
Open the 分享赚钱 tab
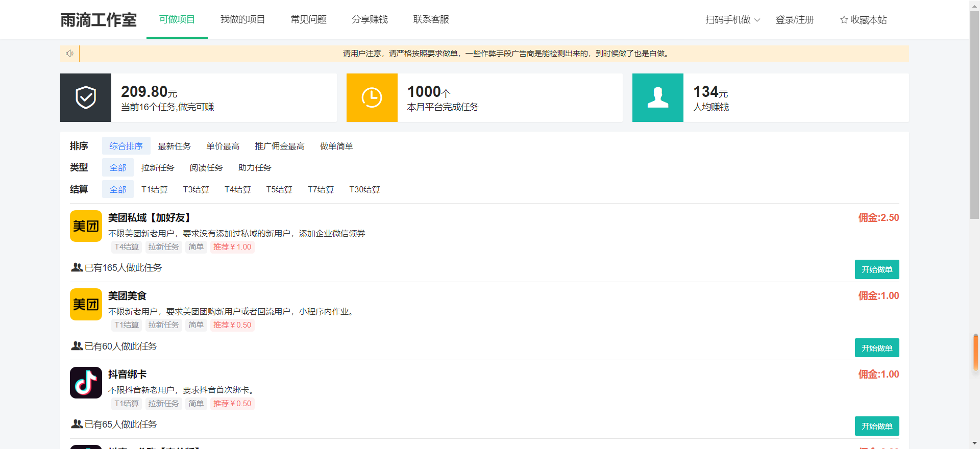pyautogui.click(x=370, y=19)
